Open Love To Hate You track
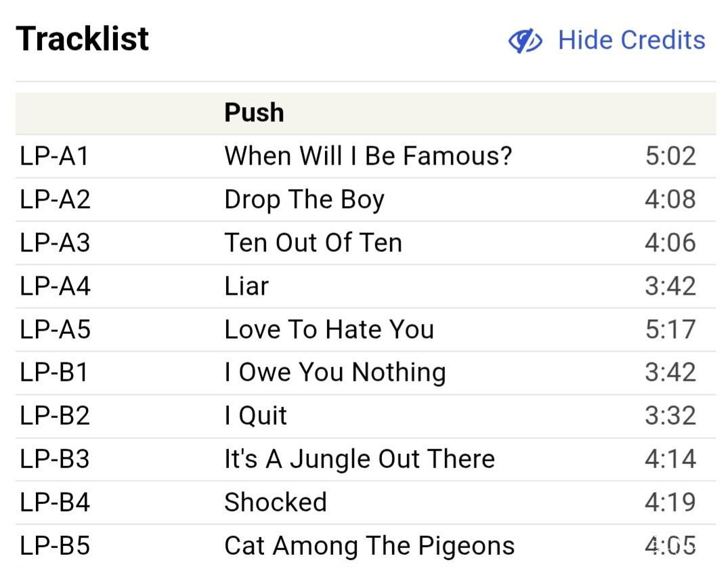Viewport: 728px width, 567px height. click(x=329, y=329)
